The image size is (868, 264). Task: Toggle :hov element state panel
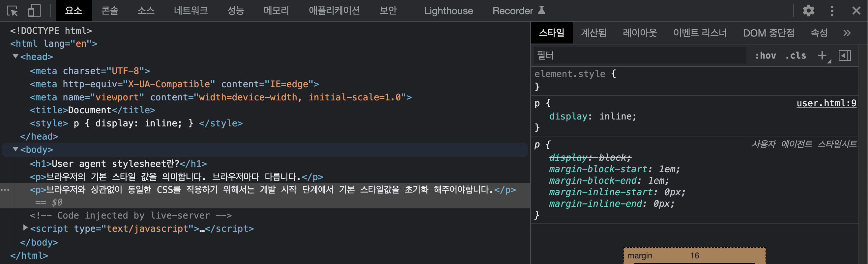coord(765,56)
